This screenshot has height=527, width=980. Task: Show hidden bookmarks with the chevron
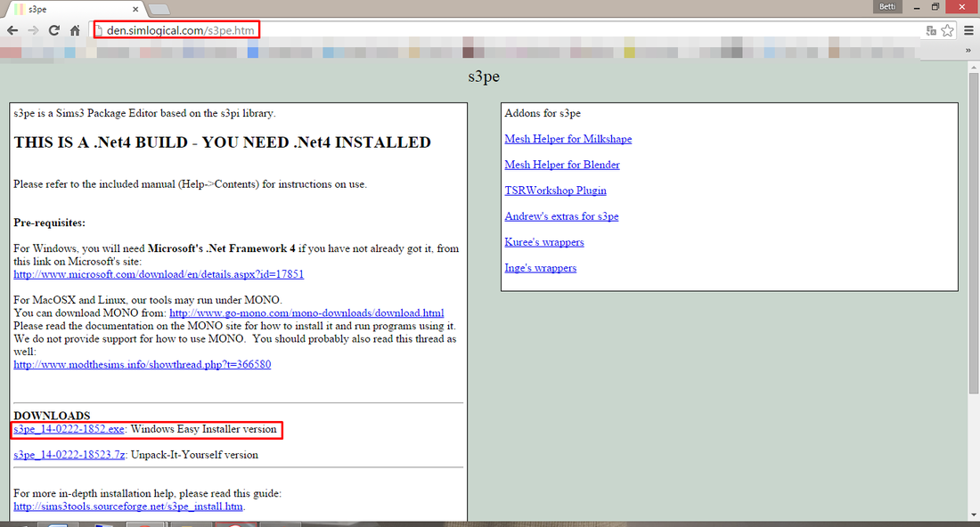pyautogui.click(x=968, y=51)
